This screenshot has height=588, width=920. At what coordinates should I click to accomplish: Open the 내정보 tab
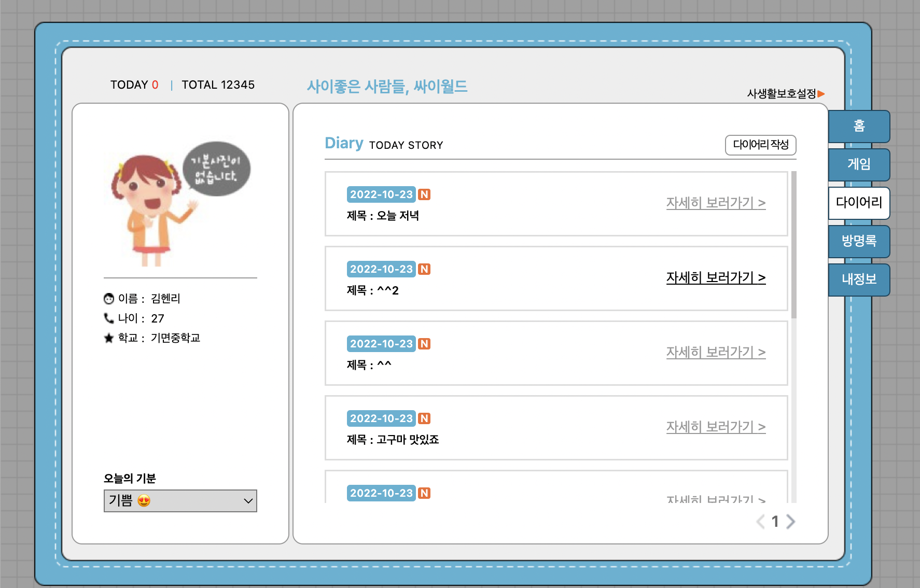point(859,280)
